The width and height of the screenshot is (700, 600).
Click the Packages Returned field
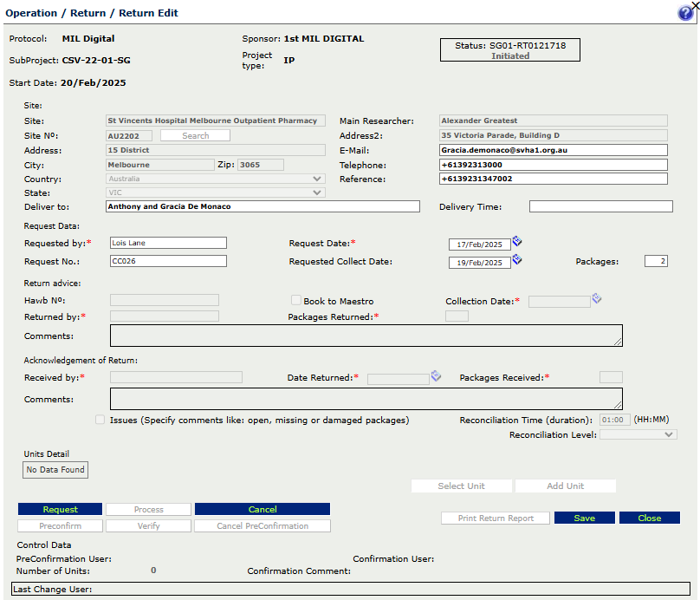[x=457, y=316]
